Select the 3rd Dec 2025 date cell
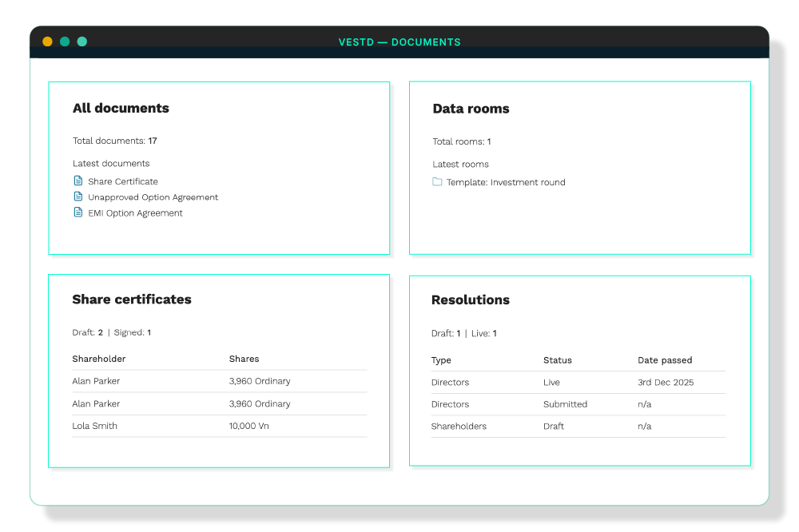799x532 pixels. (666, 382)
